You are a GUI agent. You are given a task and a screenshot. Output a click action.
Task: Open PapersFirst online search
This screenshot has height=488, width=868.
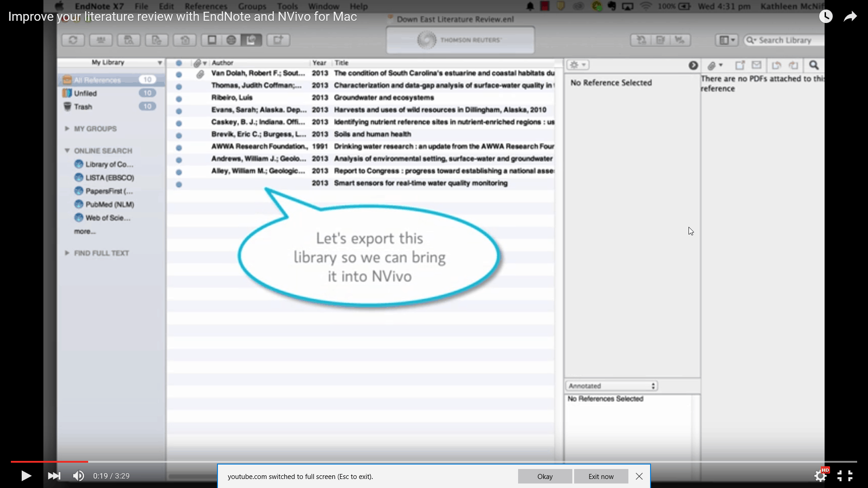click(x=104, y=191)
